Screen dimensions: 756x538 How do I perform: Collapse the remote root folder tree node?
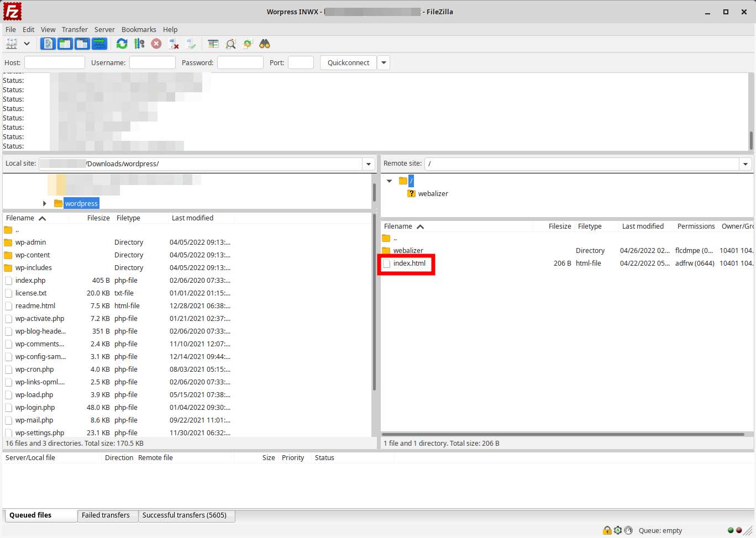389,181
